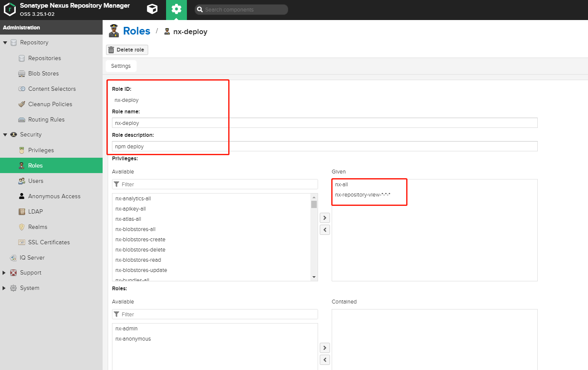Image resolution: width=588 pixels, height=370 pixels.
Task: Open LDAP settings in sidebar
Action: pos(35,211)
